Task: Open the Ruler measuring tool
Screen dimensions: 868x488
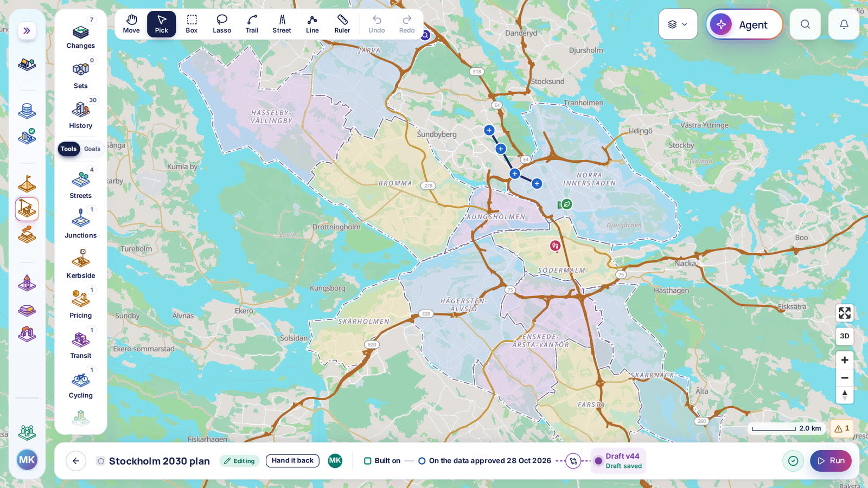Action: tap(342, 24)
